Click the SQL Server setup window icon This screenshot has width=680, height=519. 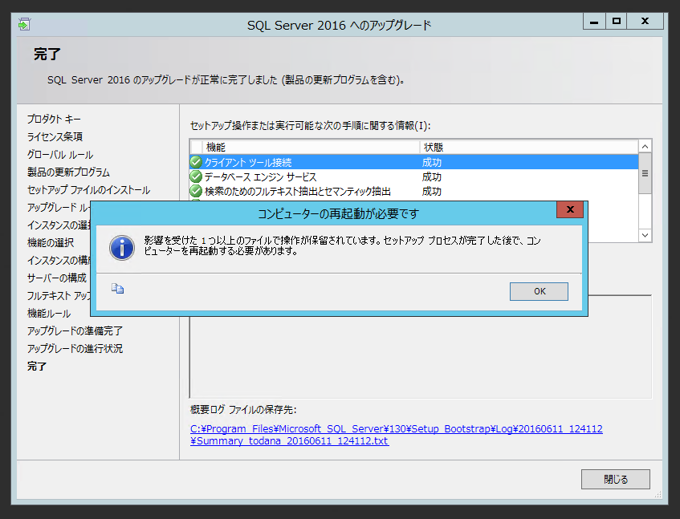[24, 25]
